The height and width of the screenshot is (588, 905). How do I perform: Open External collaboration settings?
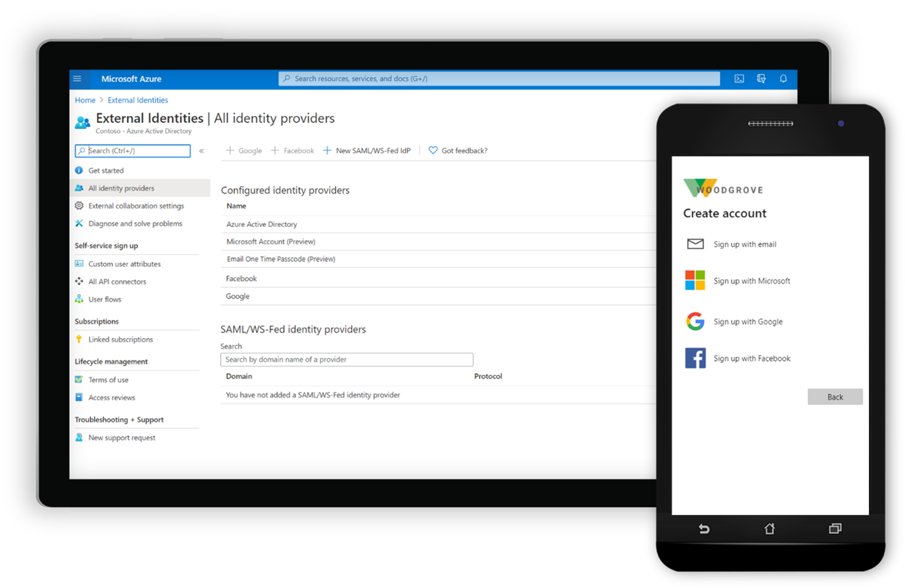[x=135, y=205]
